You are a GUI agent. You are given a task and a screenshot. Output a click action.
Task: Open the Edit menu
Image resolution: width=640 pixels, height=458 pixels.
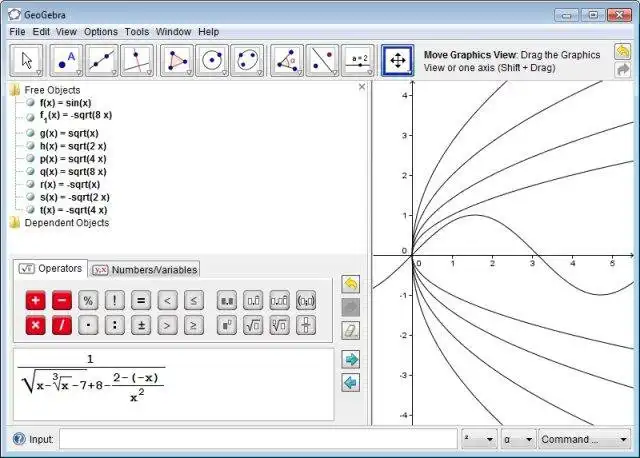(41, 32)
